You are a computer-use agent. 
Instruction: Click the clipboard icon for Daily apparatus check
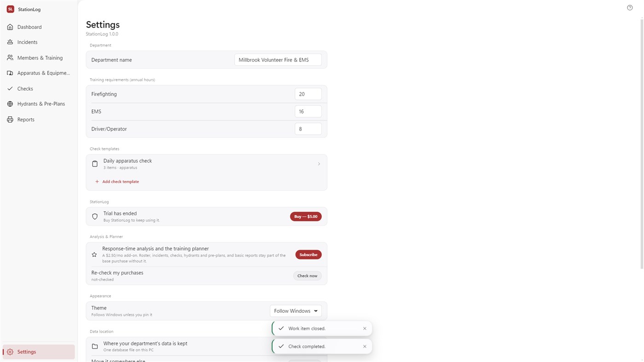coord(95,164)
